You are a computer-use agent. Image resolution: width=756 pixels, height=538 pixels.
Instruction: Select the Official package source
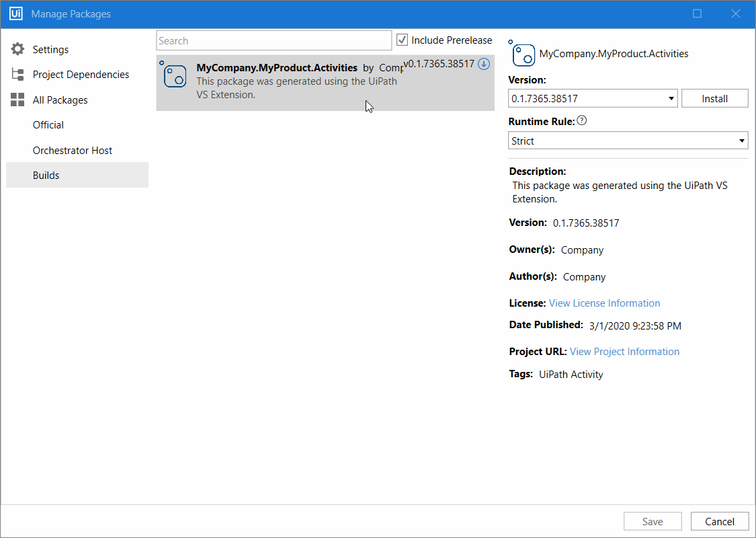coord(48,125)
